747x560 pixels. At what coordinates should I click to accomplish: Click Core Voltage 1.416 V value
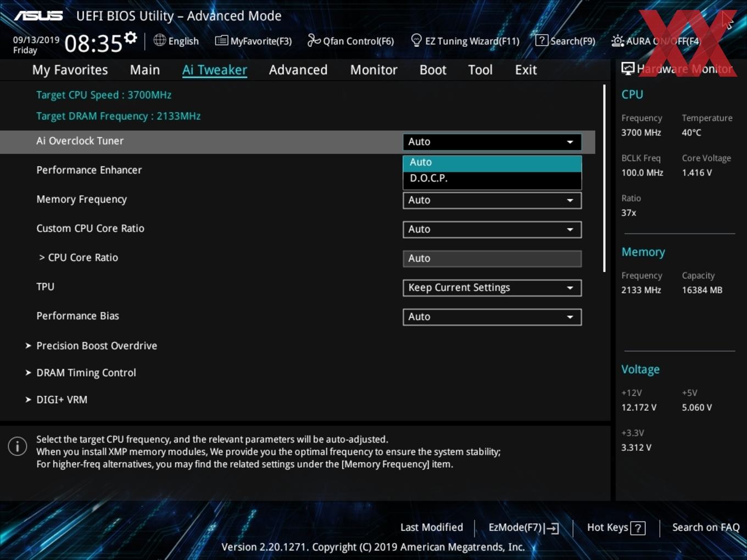tap(696, 173)
